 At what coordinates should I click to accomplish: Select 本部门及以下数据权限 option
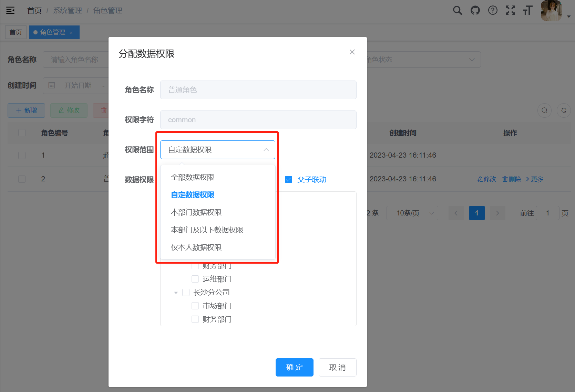(218, 230)
